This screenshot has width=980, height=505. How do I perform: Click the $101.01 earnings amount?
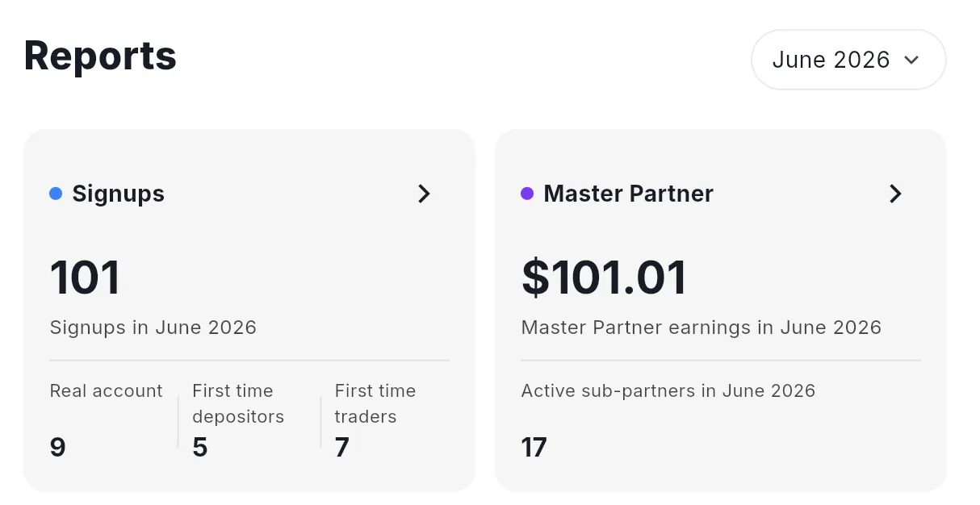[x=605, y=278]
